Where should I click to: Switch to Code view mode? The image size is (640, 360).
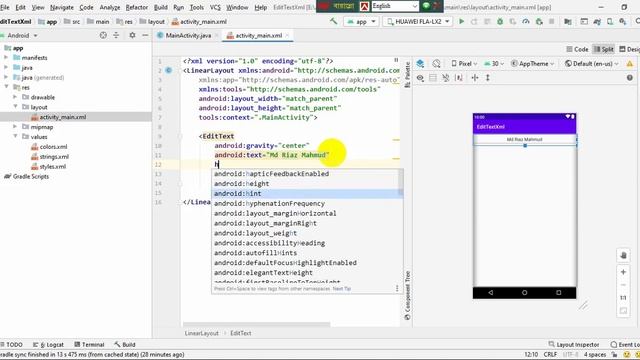(577, 49)
